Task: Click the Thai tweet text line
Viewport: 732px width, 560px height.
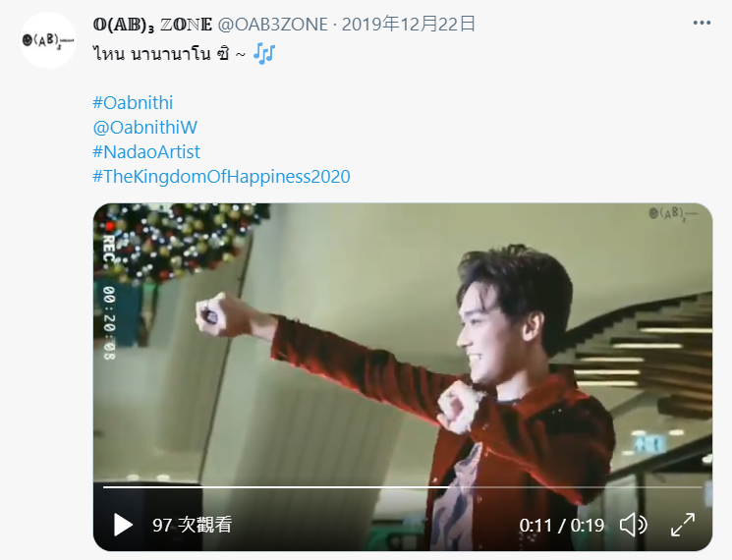Action: tap(169, 54)
